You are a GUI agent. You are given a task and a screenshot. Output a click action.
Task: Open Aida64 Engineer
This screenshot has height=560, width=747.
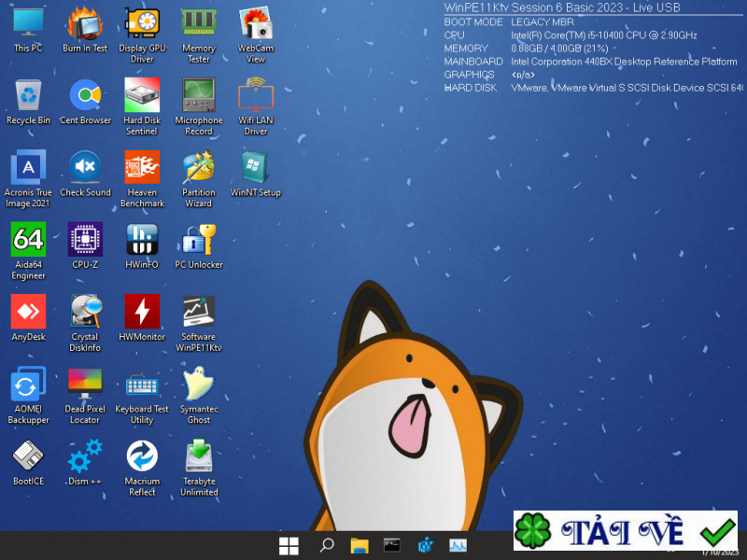tap(28, 240)
